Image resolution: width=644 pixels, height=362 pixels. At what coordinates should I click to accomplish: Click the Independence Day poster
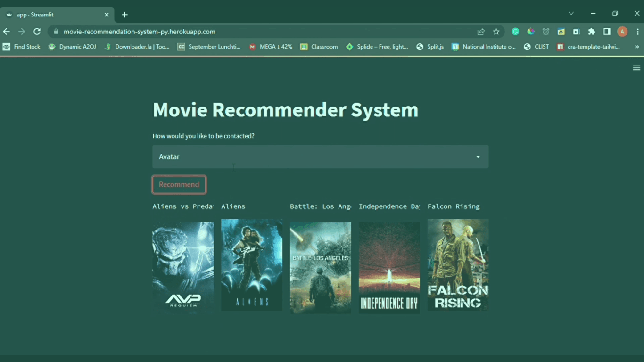389,268
